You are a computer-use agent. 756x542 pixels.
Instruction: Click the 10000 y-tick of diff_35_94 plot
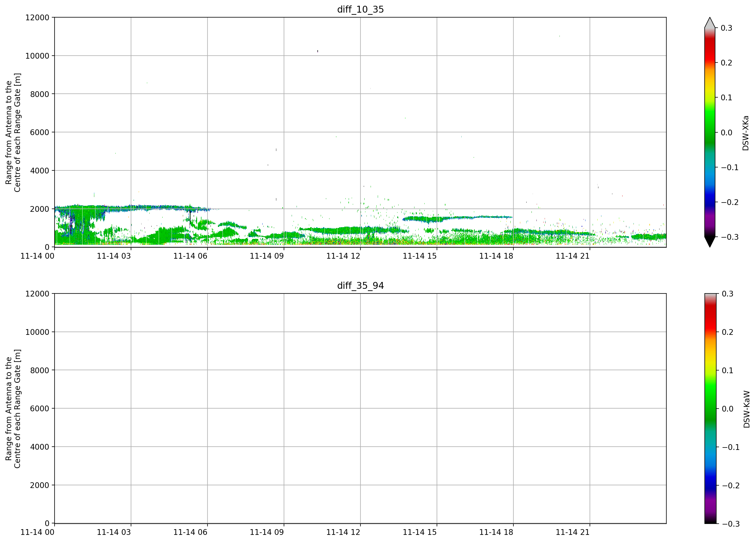tap(37, 332)
